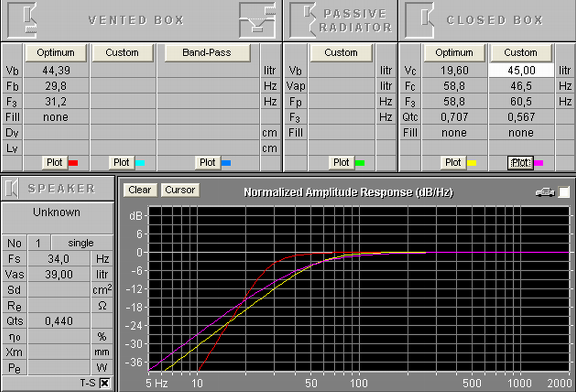Click the yellow plot color swatch
576x392 pixels.
click(x=472, y=163)
